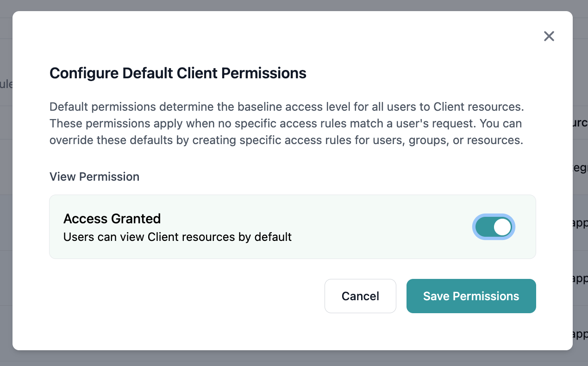Click the teal checkmark-style toggle knob

coord(501,227)
